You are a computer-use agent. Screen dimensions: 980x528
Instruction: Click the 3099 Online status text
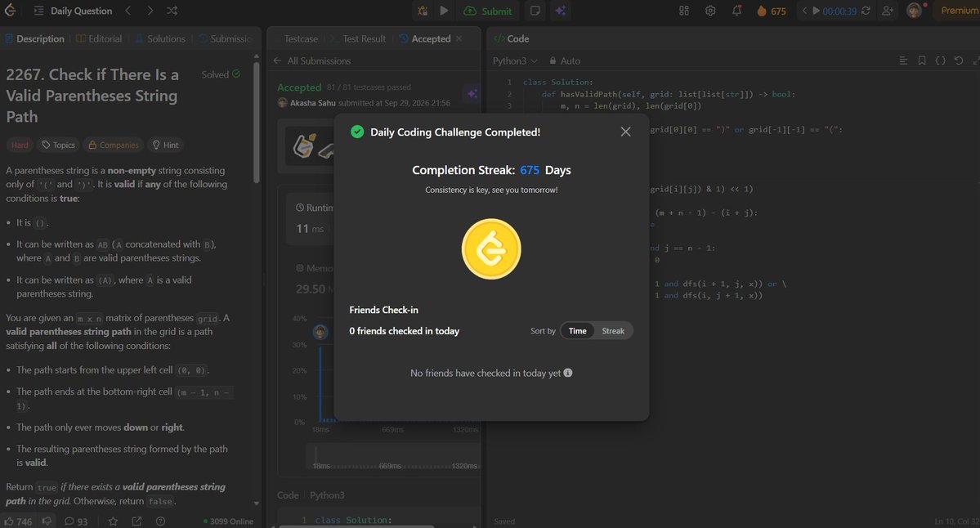coord(228,521)
